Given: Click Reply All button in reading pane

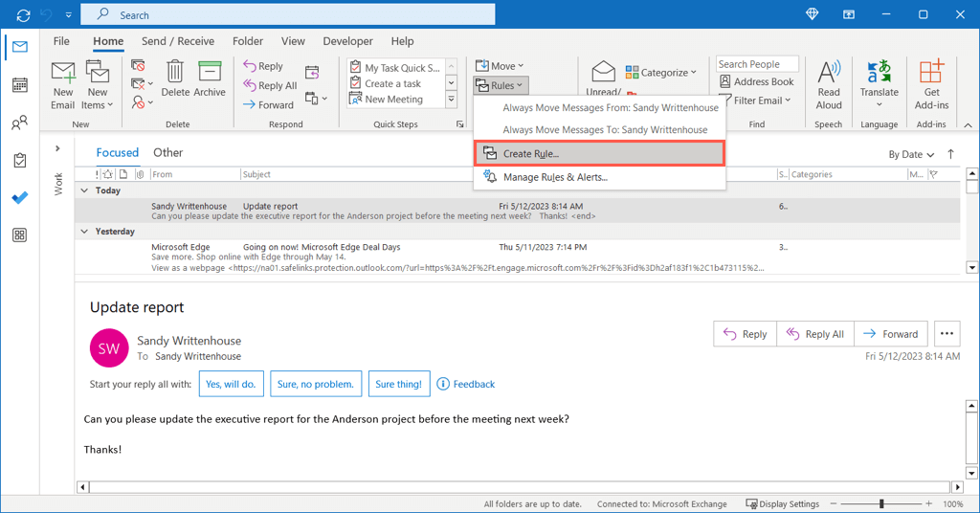Looking at the screenshot, I should [x=815, y=334].
